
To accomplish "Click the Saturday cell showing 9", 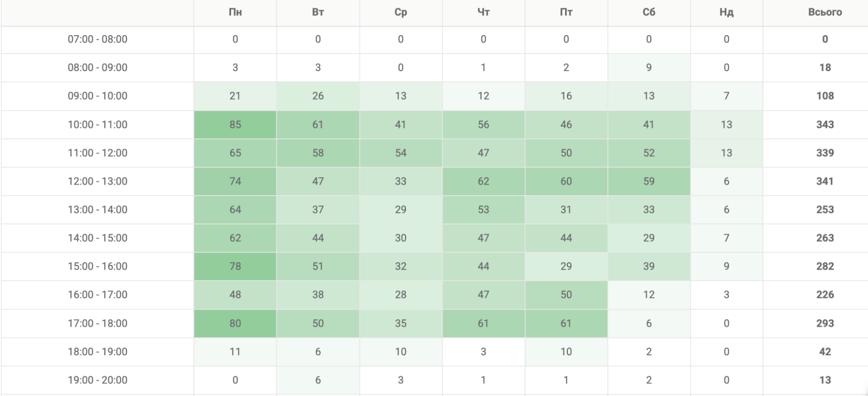I will tap(649, 68).
